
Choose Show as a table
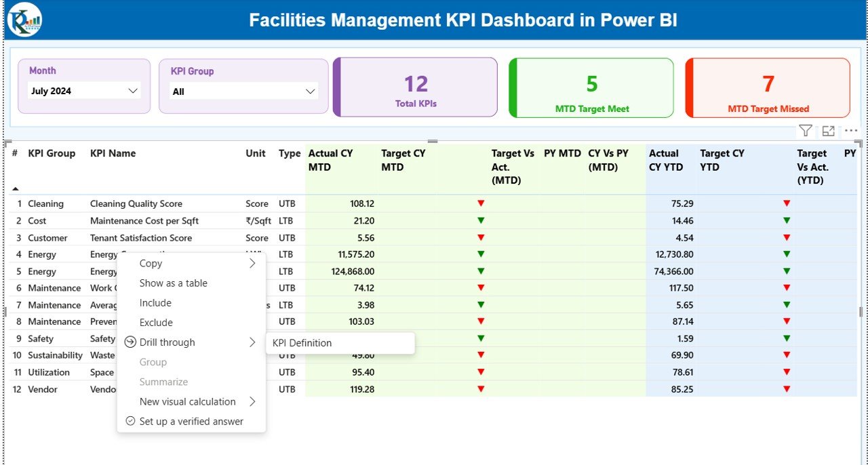(174, 283)
